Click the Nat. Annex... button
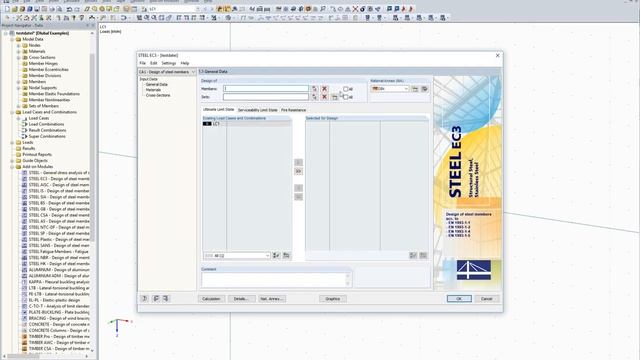Viewport: 640px width, 360px height. pos(272,299)
